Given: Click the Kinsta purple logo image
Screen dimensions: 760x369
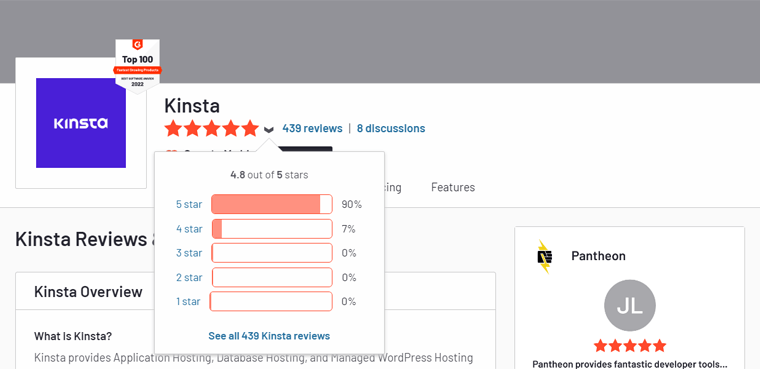Looking at the screenshot, I should point(81,123).
